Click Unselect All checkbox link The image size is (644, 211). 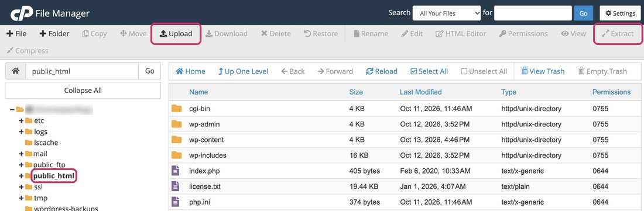484,71
